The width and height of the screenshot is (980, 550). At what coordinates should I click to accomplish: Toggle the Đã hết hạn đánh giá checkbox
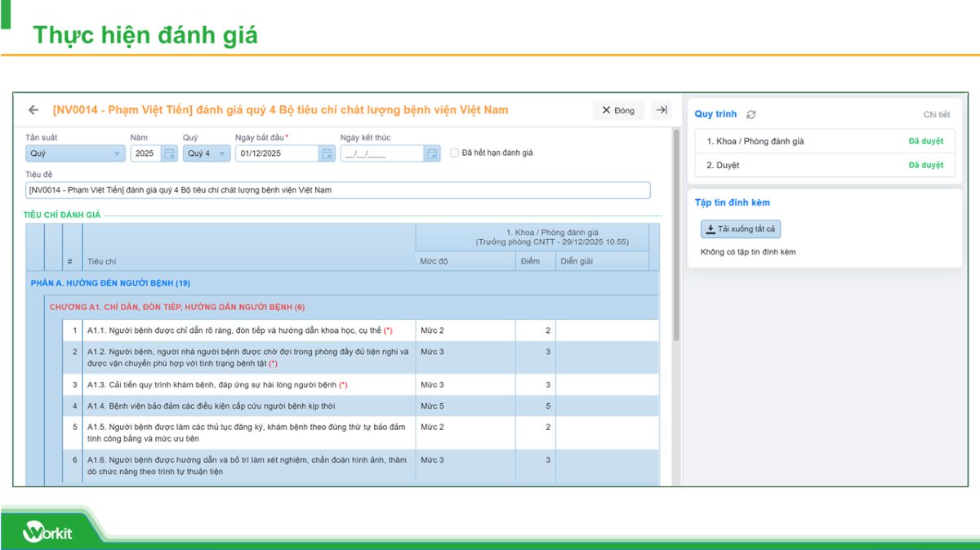(x=455, y=153)
